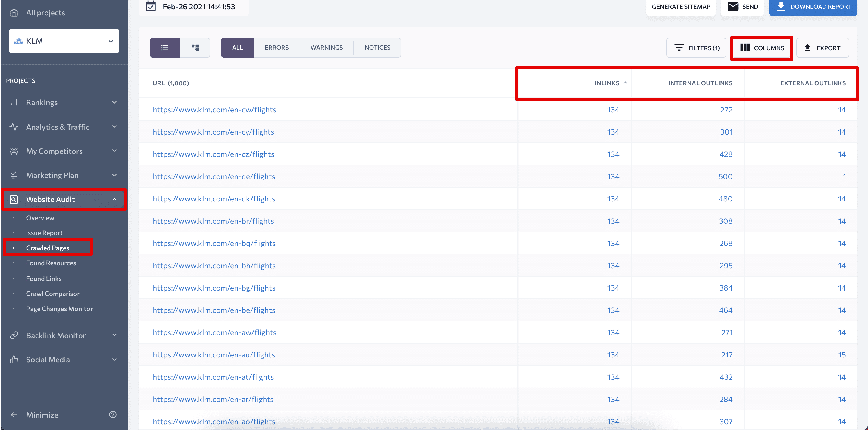Screen dimensions: 868x430
Task: Switch to tree structure view icon
Action: [195, 48]
